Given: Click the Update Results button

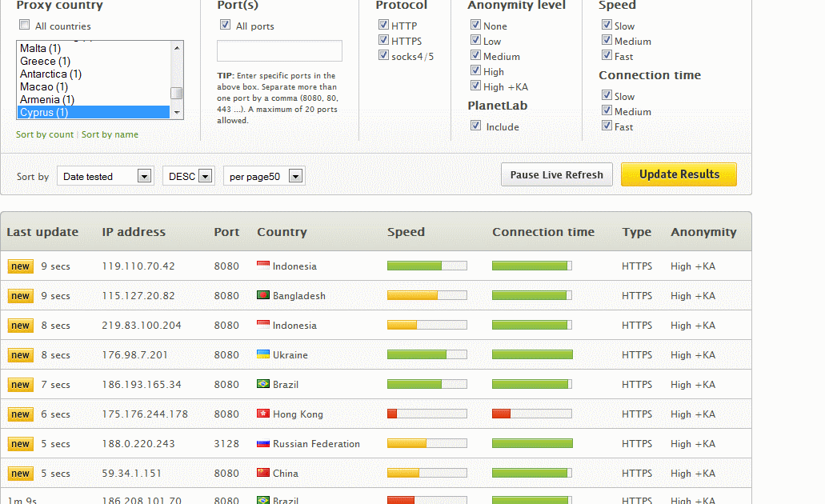Looking at the screenshot, I should (679, 174).
